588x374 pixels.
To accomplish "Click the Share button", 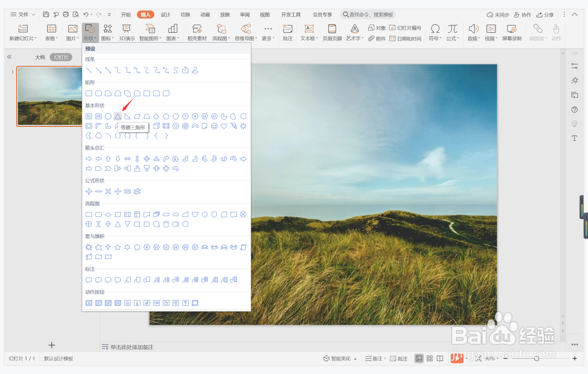I will tap(545, 15).
